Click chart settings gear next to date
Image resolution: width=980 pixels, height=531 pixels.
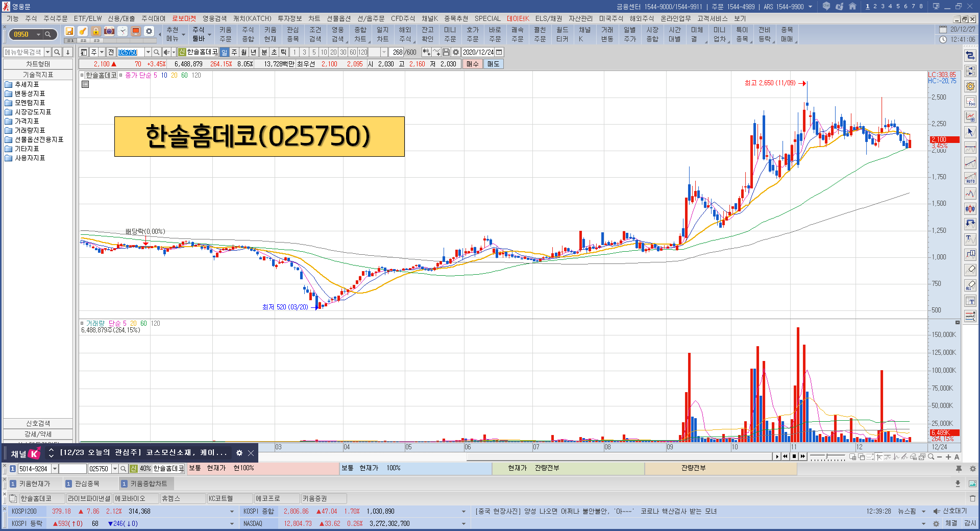click(455, 52)
